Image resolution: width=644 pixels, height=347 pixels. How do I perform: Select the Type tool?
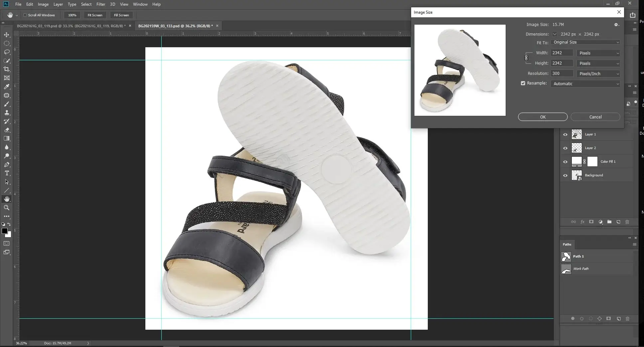(x=7, y=173)
